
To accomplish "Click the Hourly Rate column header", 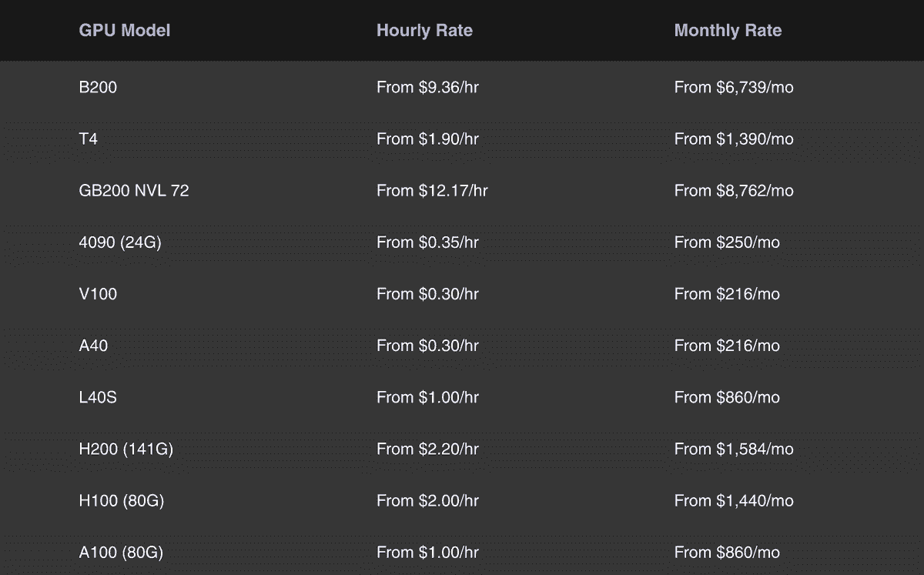I will click(x=424, y=31).
